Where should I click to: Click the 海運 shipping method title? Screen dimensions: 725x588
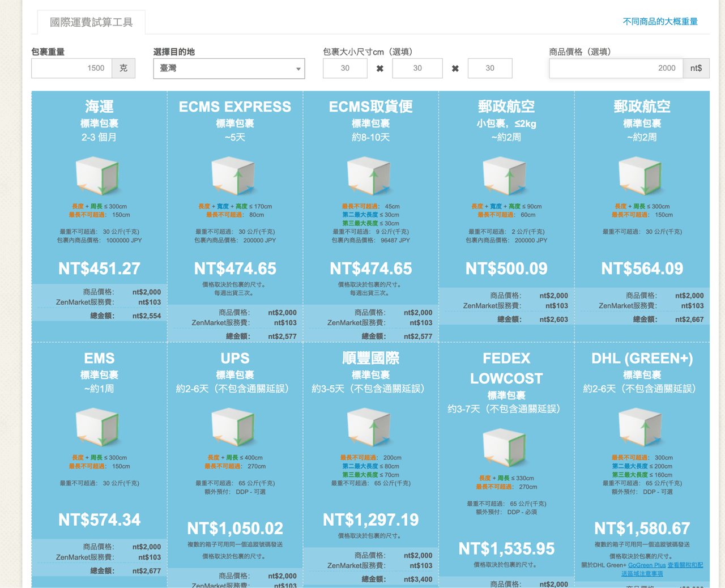pyautogui.click(x=99, y=106)
